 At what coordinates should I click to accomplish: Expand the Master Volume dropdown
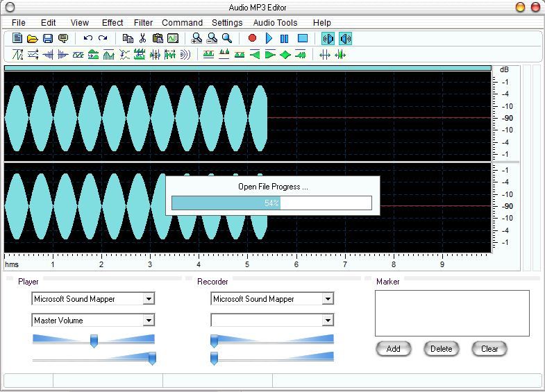149,320
